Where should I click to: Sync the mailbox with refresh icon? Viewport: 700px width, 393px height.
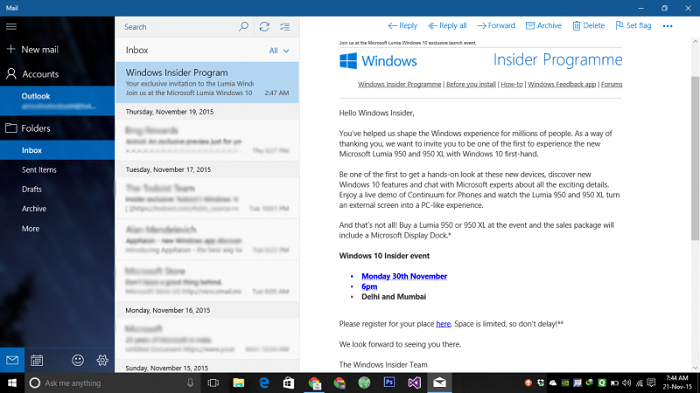[x=264, y=27]
